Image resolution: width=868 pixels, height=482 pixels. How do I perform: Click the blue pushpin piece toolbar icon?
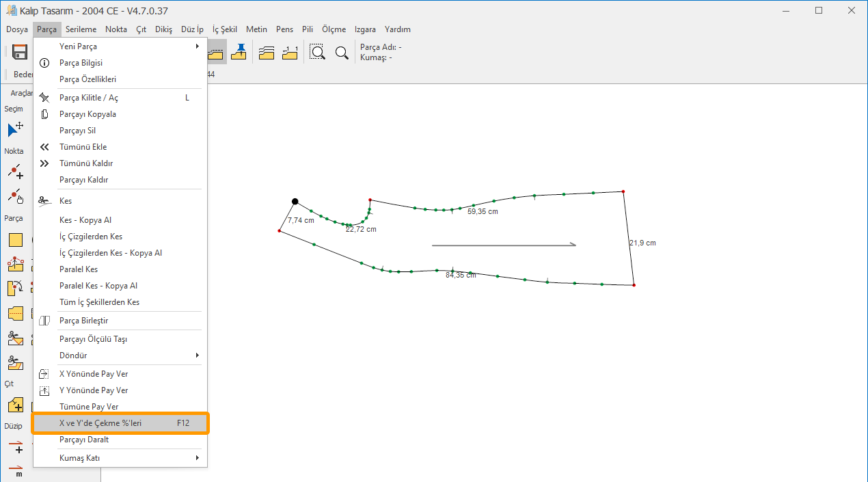click(x=239, y=52)
